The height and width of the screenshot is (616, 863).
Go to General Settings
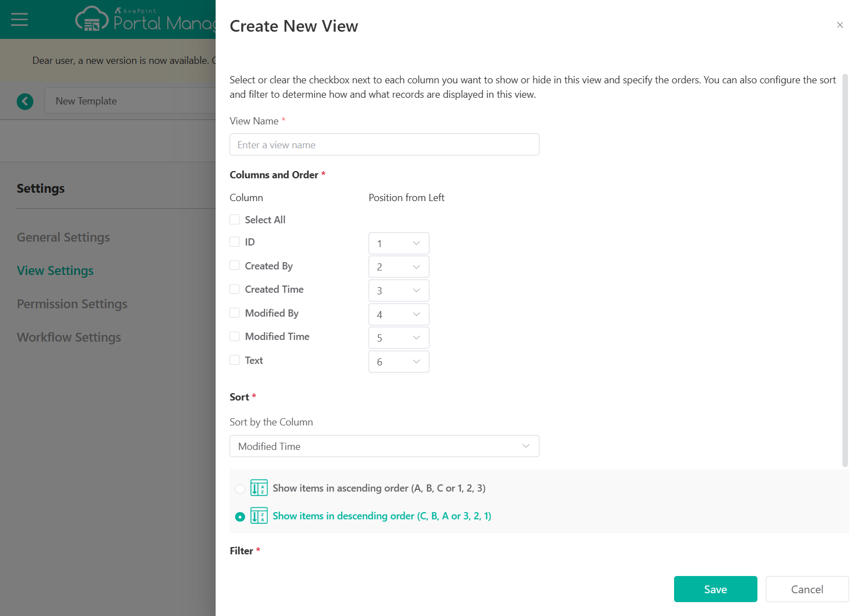(x=63, y=237)
